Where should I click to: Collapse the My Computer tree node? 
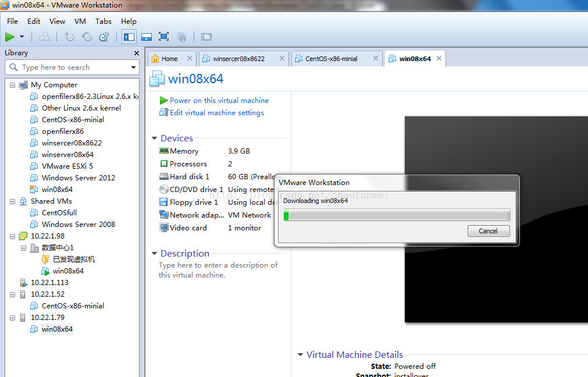click(12, 85)
